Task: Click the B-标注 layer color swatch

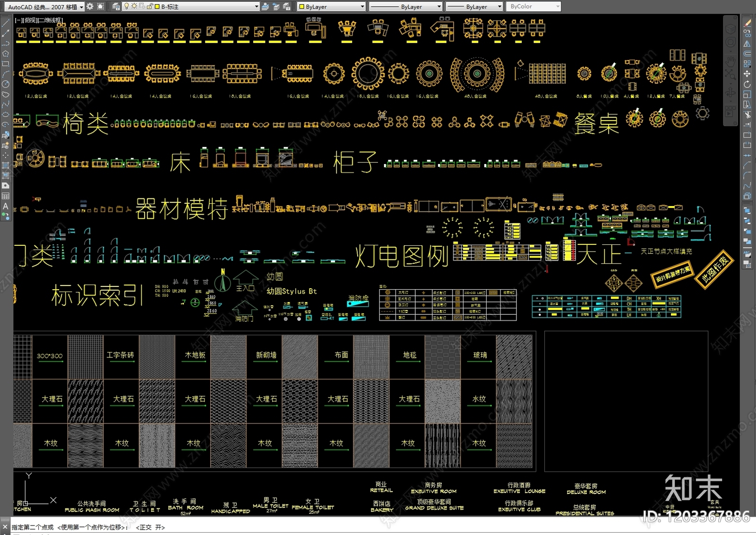Action: (x=157, y=7)
